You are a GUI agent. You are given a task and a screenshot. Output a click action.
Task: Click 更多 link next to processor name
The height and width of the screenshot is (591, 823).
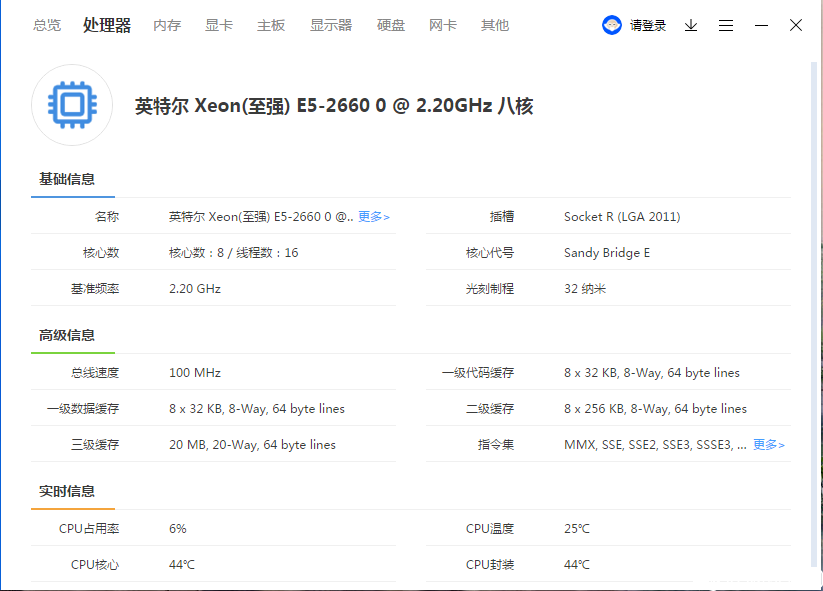[x=374, y=217]
